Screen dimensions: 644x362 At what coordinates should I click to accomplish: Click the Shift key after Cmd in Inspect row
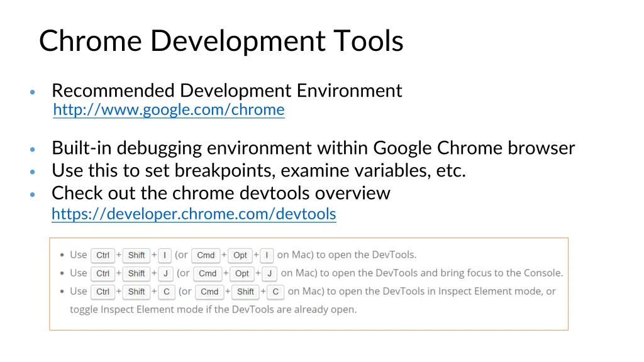point(245,292)
